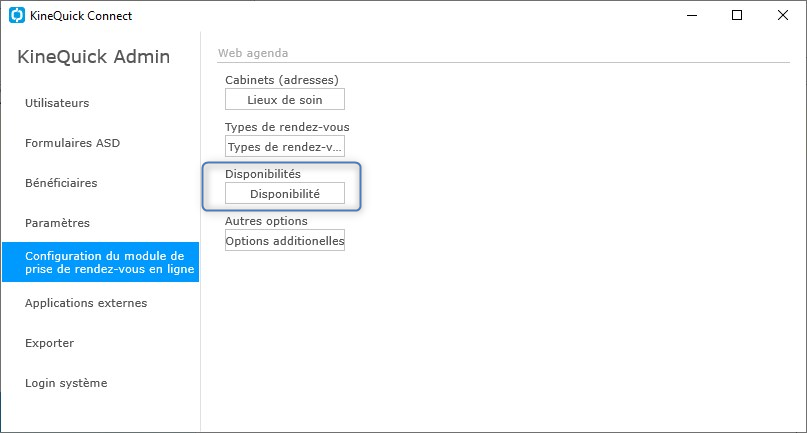Viewport: 807px width, 433px height.
Task: Click the Types de rendez-vous label
Action: click(x=287, y=127)
